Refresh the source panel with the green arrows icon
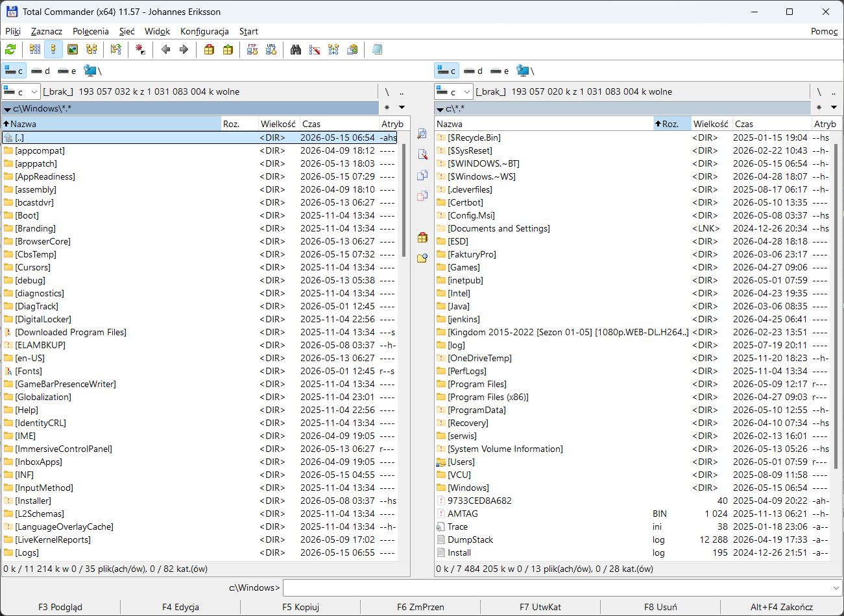The height and width of the screenshot is (616, 844). tap(10, 49)
